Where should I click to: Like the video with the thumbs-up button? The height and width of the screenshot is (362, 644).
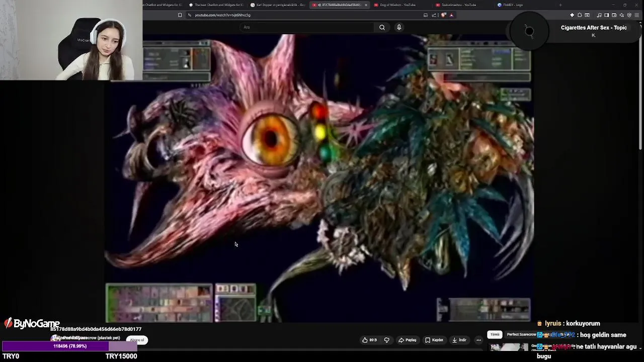[369, 340]
